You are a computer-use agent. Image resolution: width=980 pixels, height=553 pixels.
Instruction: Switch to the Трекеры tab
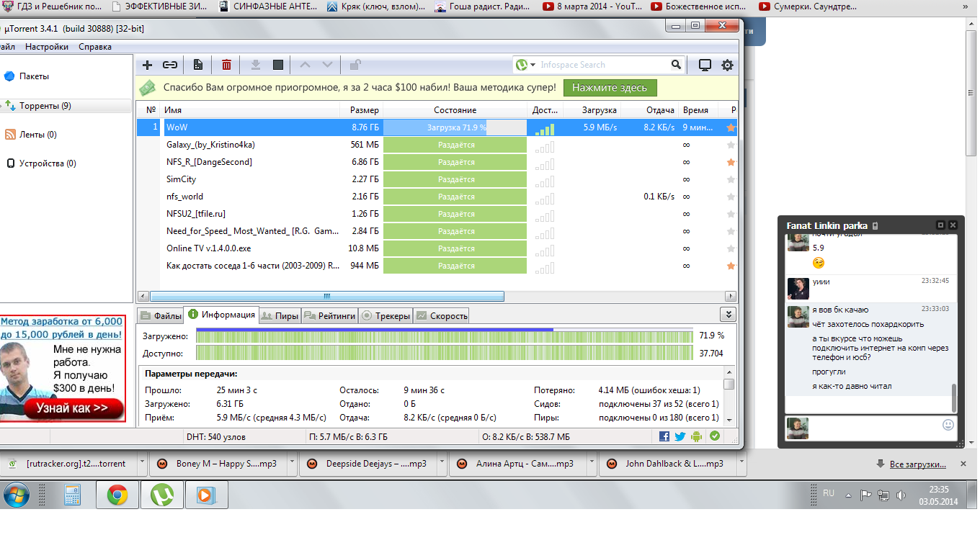tap(386, 315)
